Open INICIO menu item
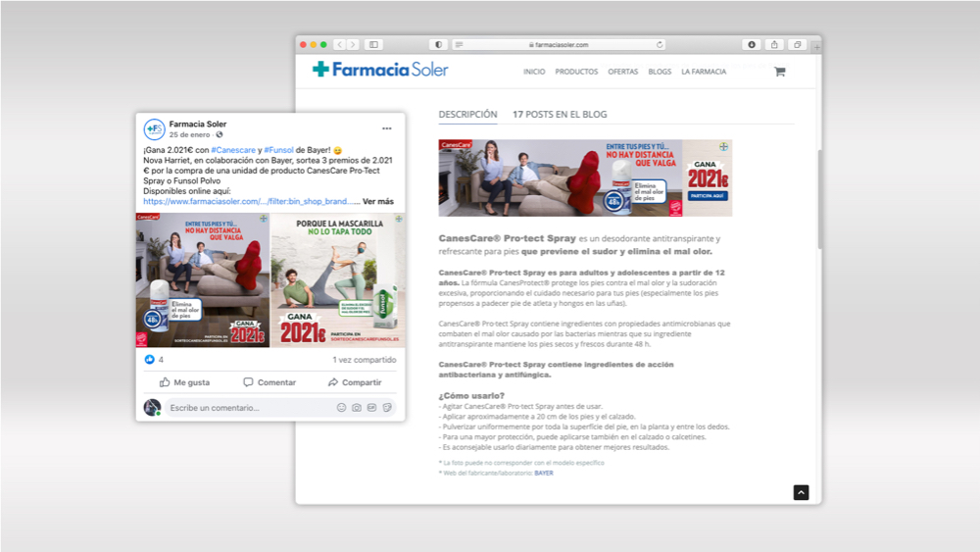The image size is (980, 552). click(534, 72)
